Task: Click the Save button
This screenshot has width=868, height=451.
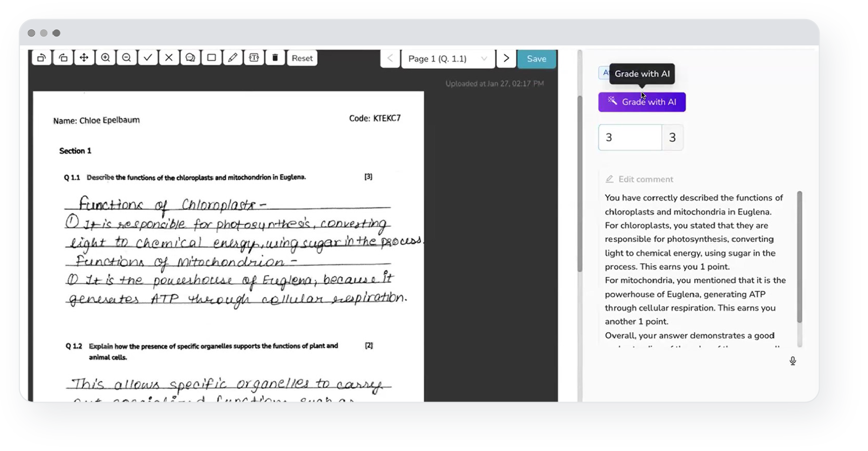Action: pyautogui.click(x=536, y=59)
